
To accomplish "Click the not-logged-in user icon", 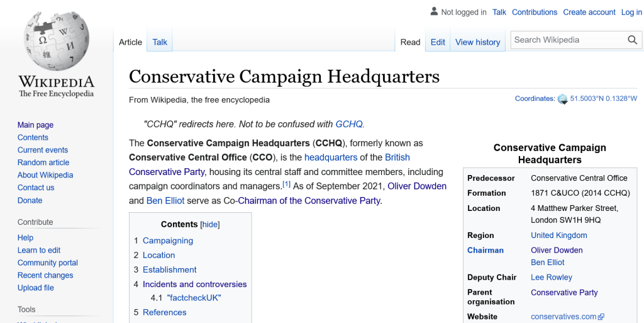I will tap(434, 11).
